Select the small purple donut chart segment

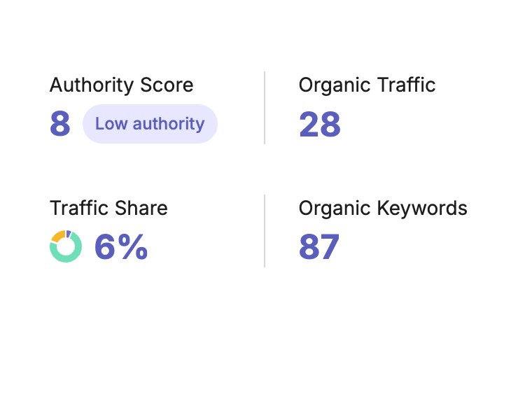(x=69, y=233)
